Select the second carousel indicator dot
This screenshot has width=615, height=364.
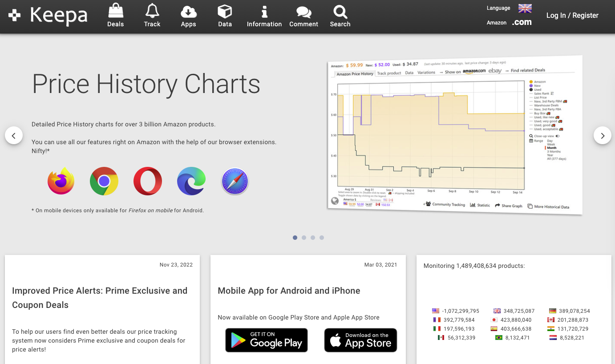click(x=304, y=238)
